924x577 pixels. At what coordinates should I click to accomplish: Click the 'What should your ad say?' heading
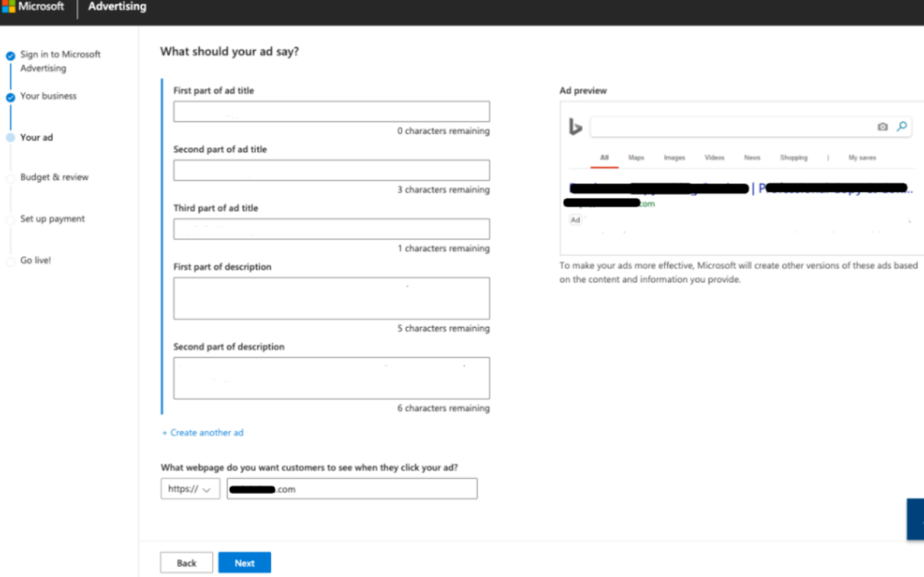(229, 52)
